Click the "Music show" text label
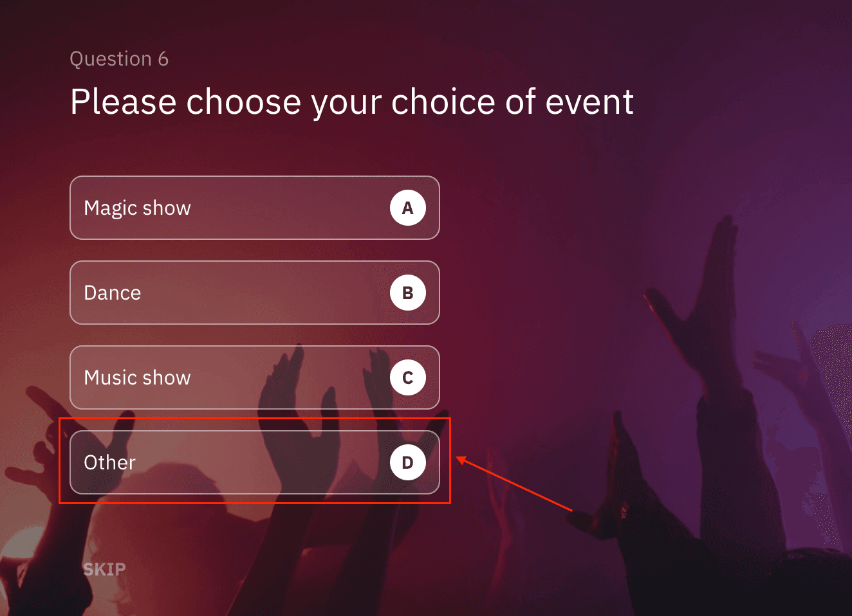The width and height of the screenshot is (852, 616). (137, 378)
